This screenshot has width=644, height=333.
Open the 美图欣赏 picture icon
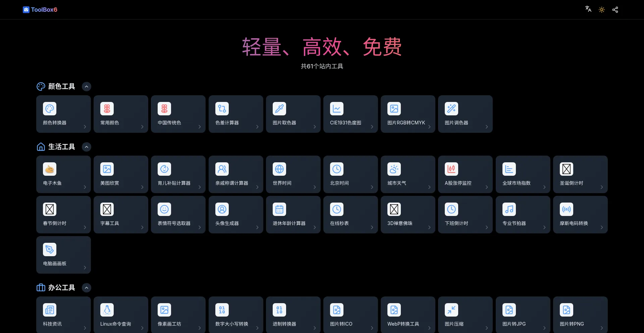107,169
